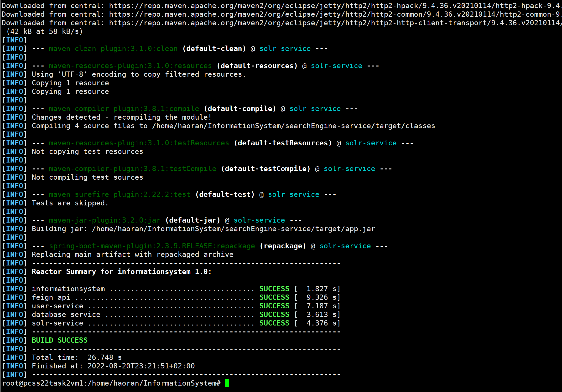Image resolution: width=562 pixels, height=392 pixels.
Task: Click the database-service summary row name
Action: click(66, 315)
